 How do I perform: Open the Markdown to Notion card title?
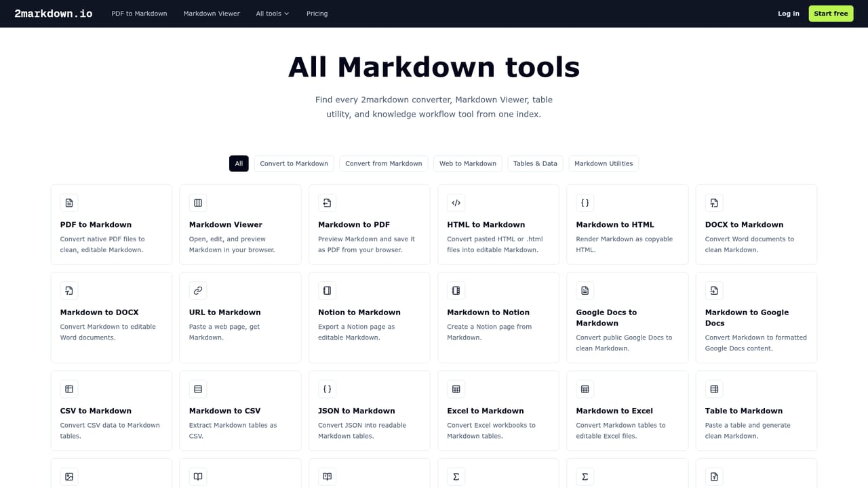click(x=488, y=312)
